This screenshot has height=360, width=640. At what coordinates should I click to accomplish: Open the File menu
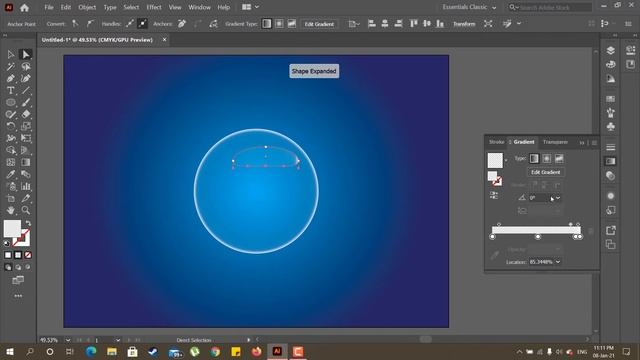click(49, 7)
